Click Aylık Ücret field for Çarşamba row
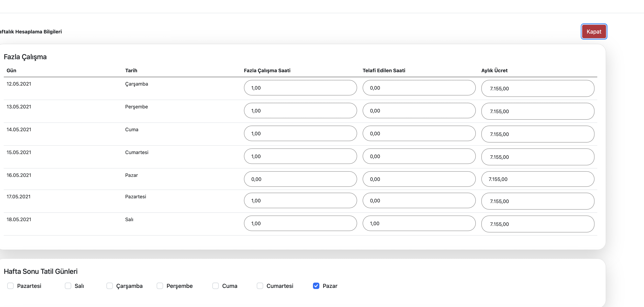This screenshot has width=644, height=307. pos(538,88)
